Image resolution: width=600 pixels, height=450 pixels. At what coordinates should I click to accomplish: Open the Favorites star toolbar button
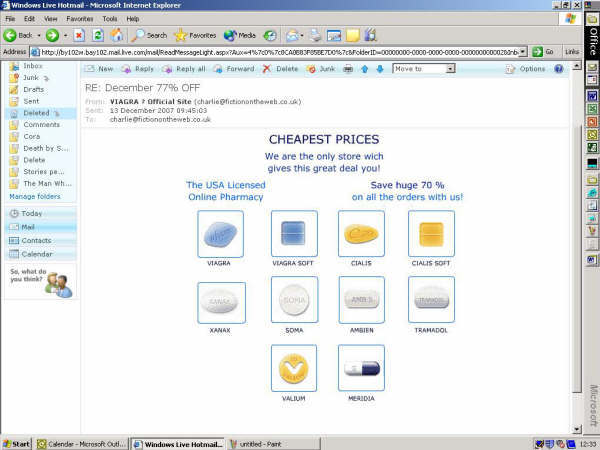pyautogui.click(x=196, y=36)
